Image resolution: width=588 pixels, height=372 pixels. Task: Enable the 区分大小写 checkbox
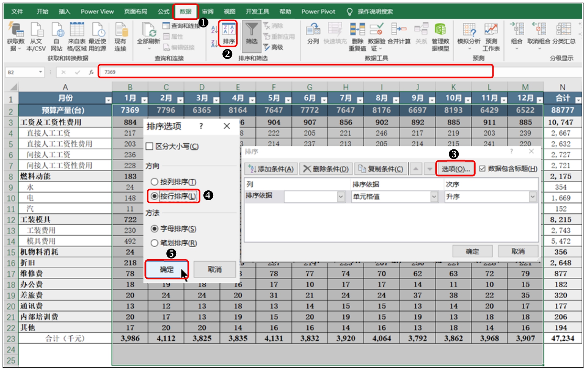pyautogui.click(x=149, y=146)
